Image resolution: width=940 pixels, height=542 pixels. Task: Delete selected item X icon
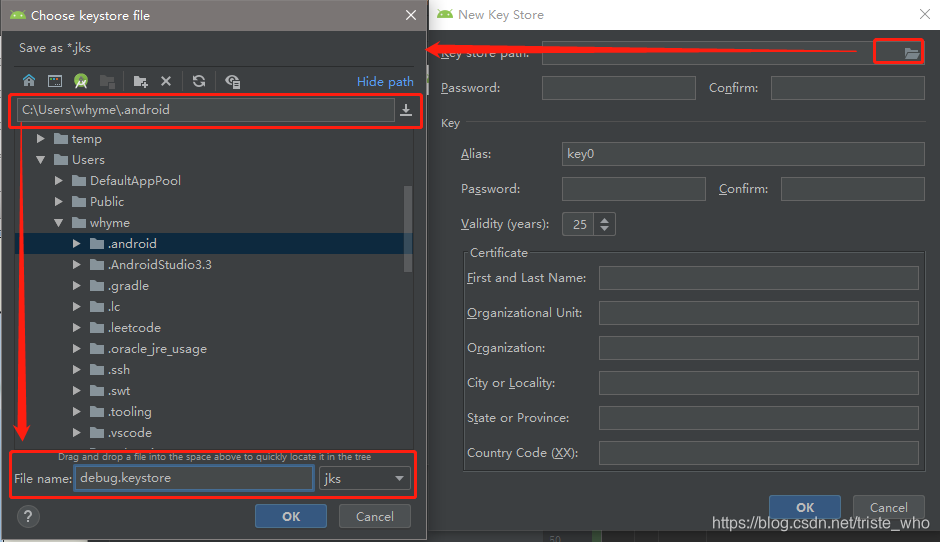click(166, 81)
